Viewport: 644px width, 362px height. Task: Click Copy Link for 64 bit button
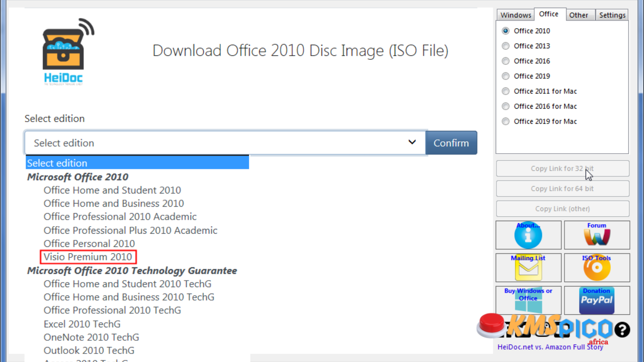[x=562, y=189]
